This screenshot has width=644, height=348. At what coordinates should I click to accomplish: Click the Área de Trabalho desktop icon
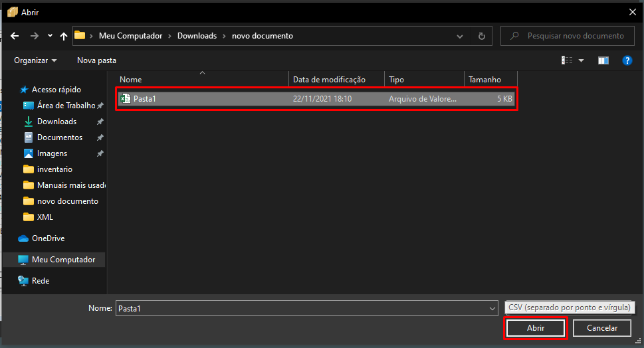tap(29, 106)
